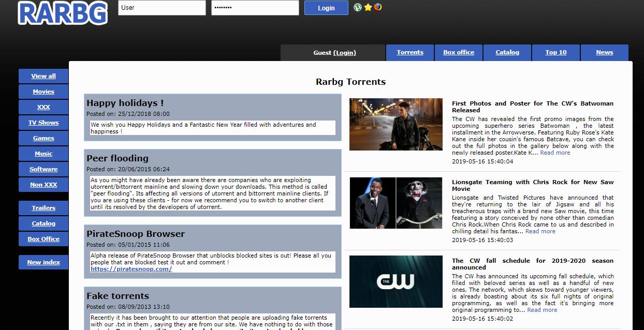This screenshot has width=644, height=330.
Task: Browse the Movies category
Action: pyautogui.click(x=43, y=92)
